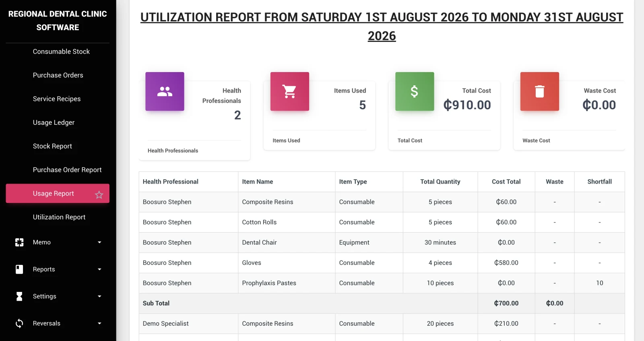
Task: Click the Regional Dental Clinic Software title
Action: [58, 21]
